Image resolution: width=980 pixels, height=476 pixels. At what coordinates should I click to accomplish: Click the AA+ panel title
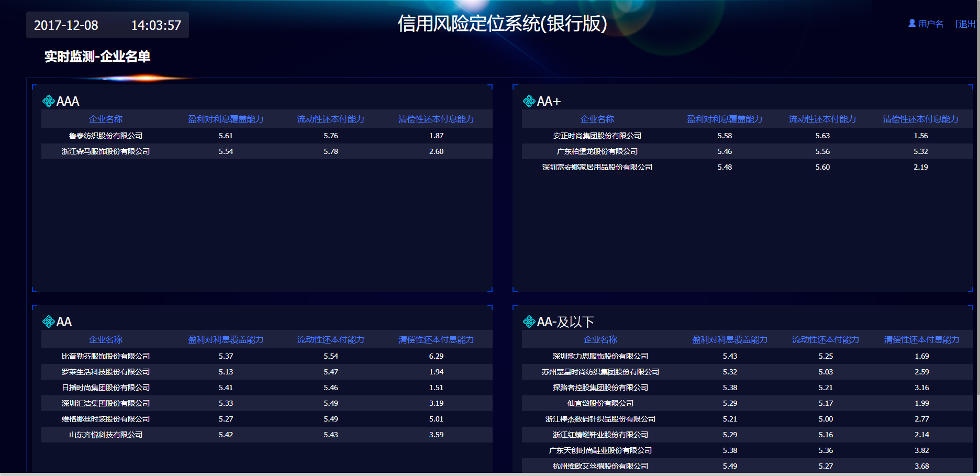[x=549, y=101]
